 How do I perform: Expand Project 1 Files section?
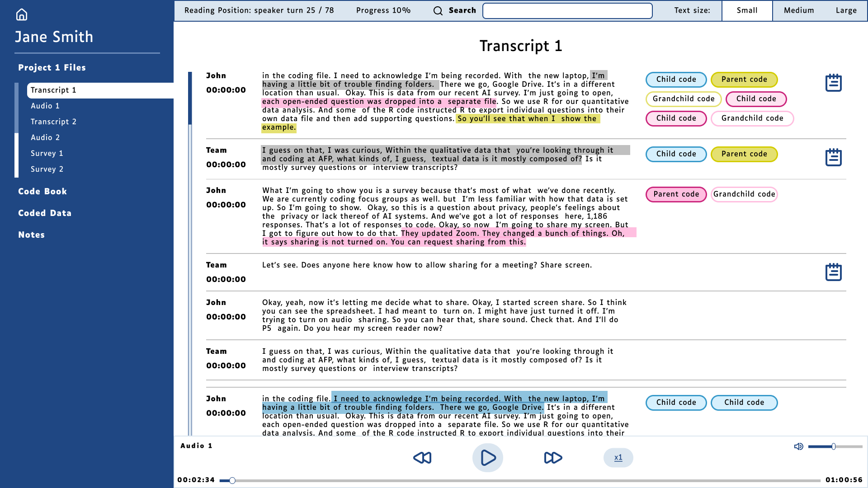point(52,67)
